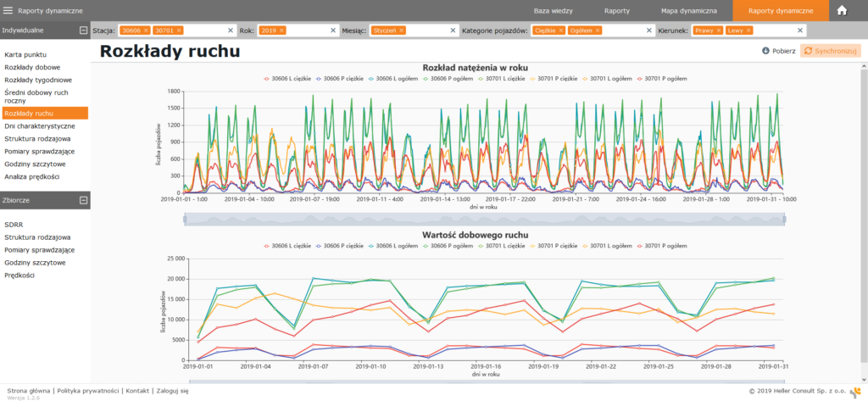Click scrollbar down arrow
The image size is (868, 401).
pyautogui.click(x=864, y=380)
